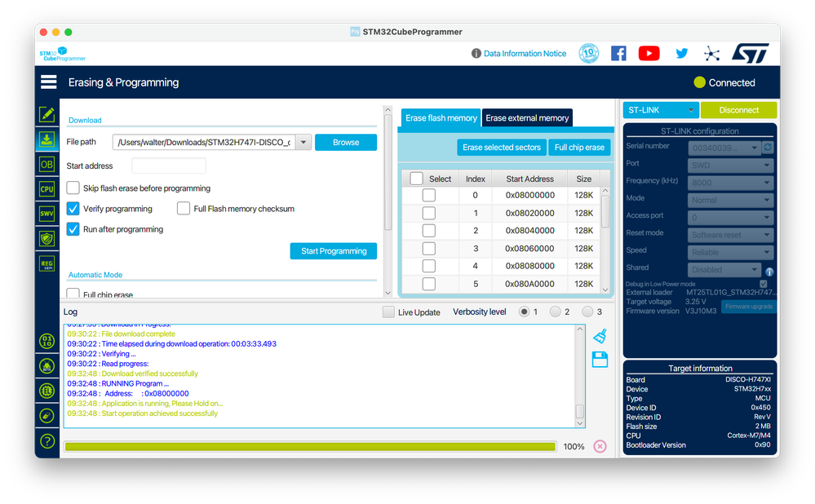This screenshot has width=815, height=504.
Task: Open the REG registers icon
Action: point(47,263)
